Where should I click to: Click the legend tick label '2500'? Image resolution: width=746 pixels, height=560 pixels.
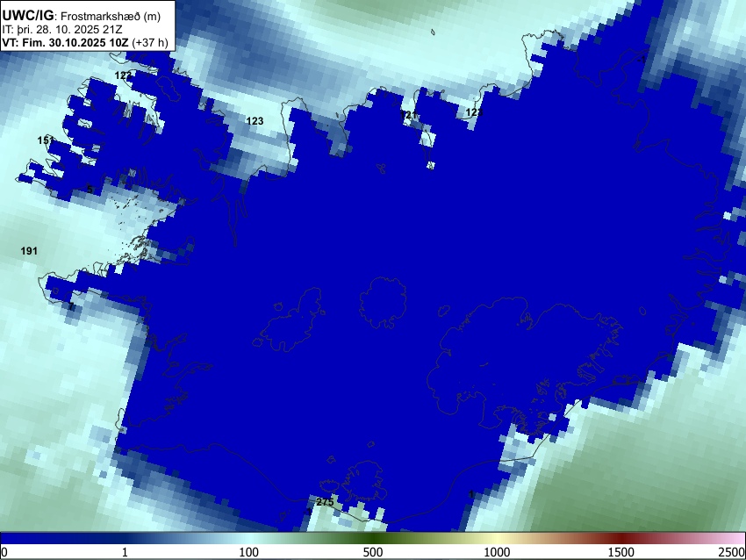coord(732,552)
